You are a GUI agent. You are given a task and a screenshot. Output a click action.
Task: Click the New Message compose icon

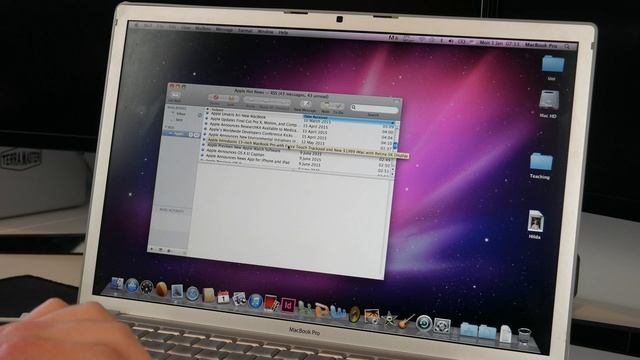click(306, 103)
